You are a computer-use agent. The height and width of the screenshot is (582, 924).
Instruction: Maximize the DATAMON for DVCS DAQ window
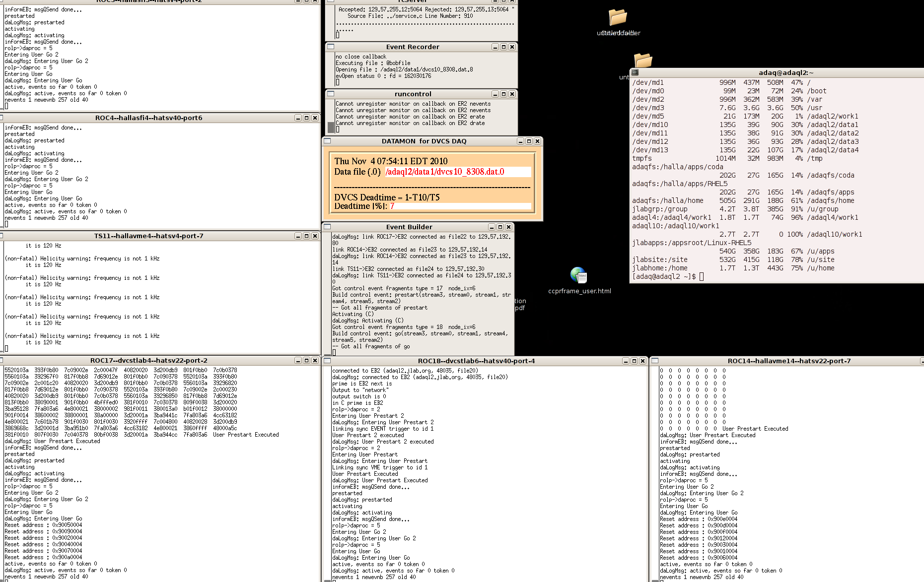(x=529, y=141)
